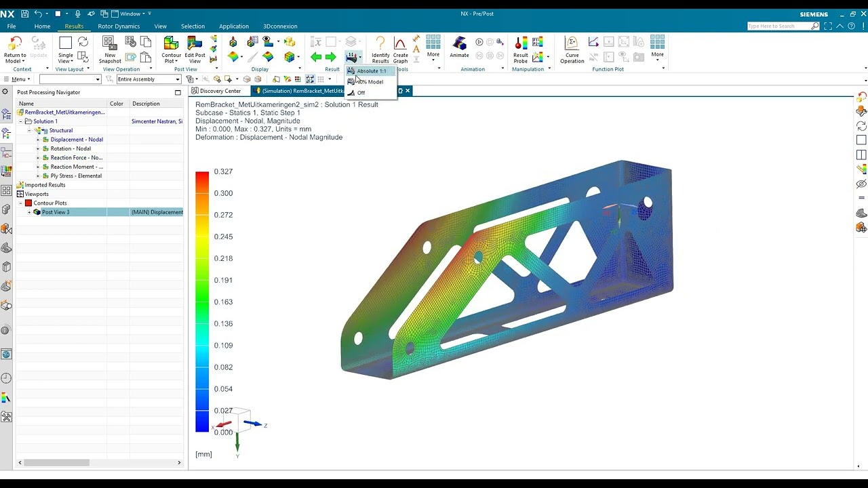The image size is (868, 488).
Task: Expand the Ply Stress - Elemental node
Action: coord(38,176)
